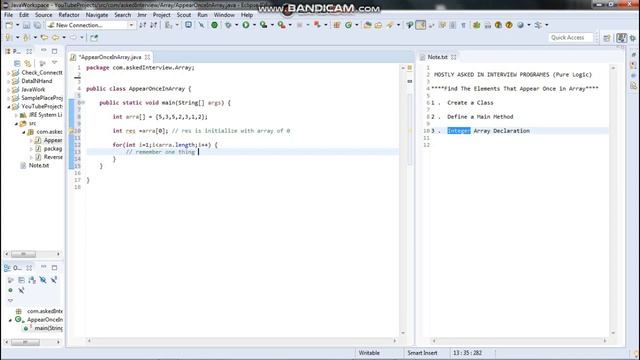Select the Reverse file in Package Explorer
This screenshot has width=640, height=360.
[53, 157]
